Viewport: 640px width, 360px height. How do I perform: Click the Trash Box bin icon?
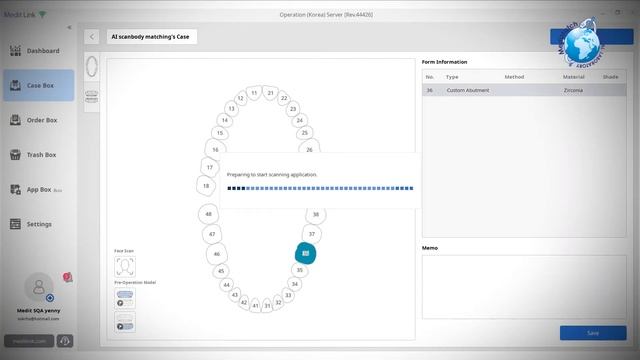tap(16, 155)
